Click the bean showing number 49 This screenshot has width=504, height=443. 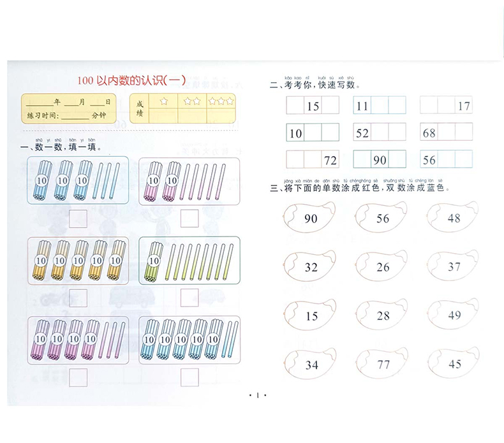pos(454,316)
